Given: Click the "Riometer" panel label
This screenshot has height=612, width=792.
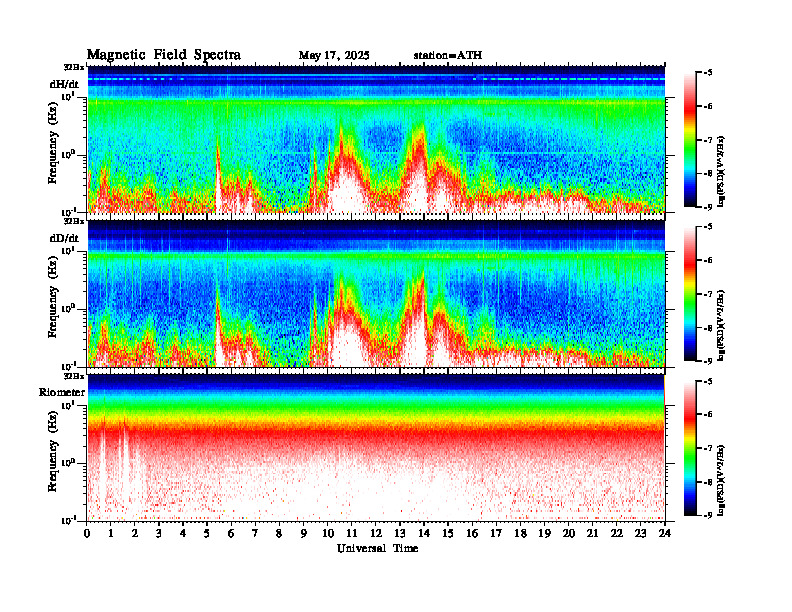Looking at the screenshot, I should 62,392.
